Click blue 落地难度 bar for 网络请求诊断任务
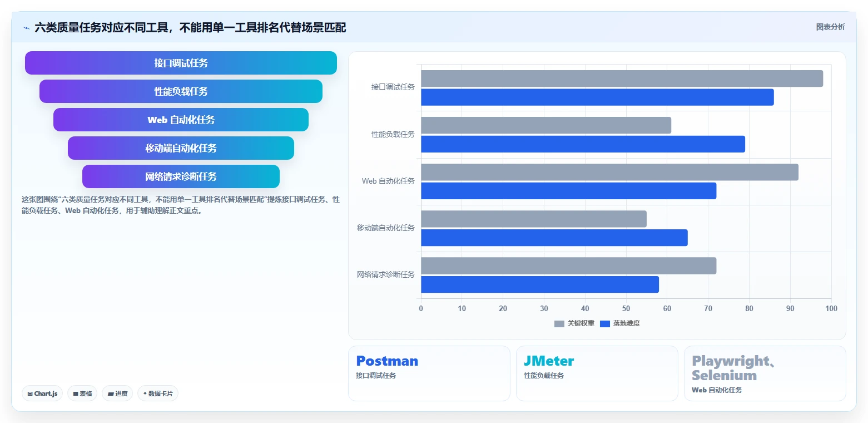 (x=540, y=284)
